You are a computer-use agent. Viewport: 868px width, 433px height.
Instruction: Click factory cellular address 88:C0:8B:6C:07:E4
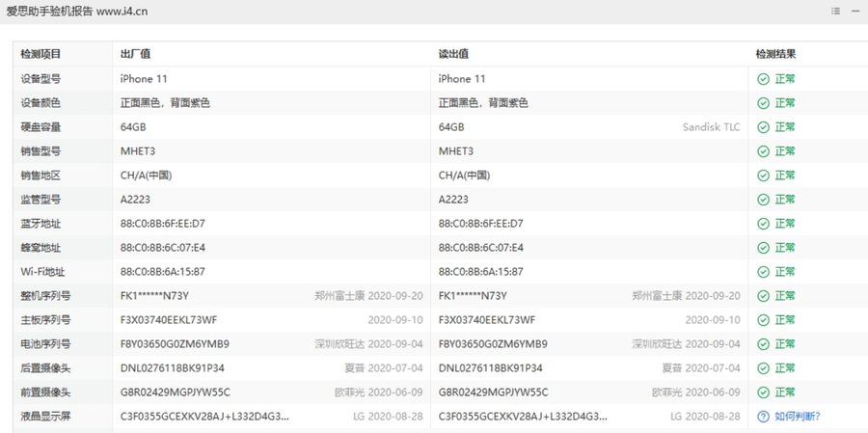coord(163,248)
